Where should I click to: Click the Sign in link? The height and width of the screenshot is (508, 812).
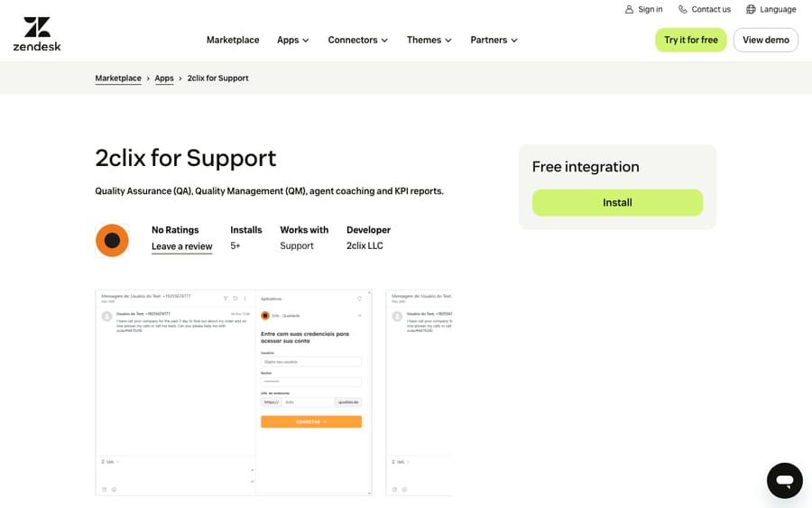(643, 9)
